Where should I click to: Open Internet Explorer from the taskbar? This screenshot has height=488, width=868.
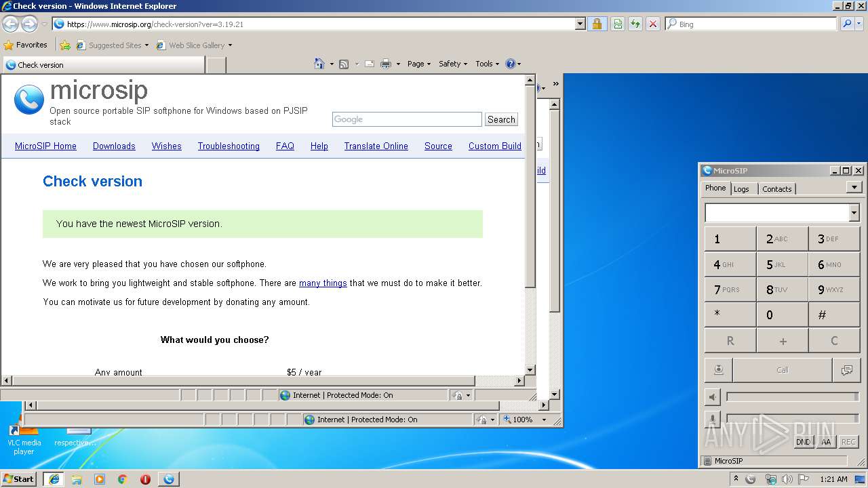[x=54, y=479]
